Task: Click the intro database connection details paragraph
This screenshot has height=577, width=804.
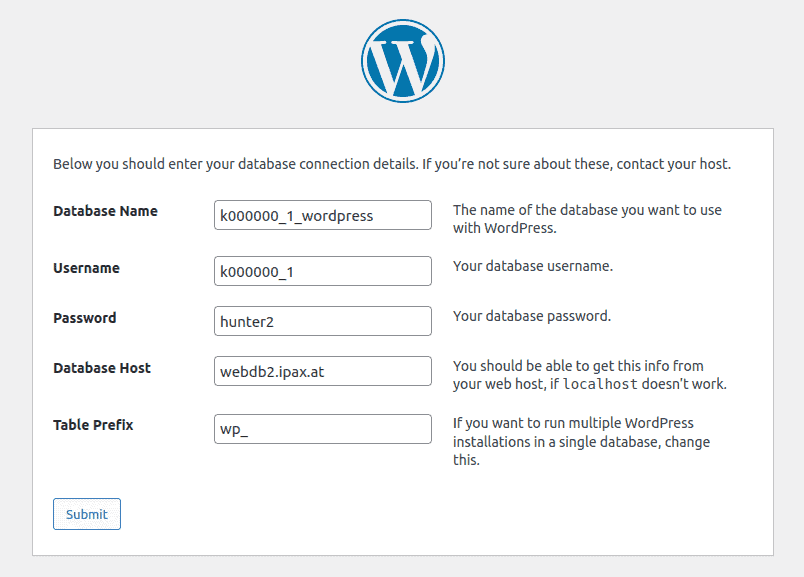Action: [x=391, y=163]
